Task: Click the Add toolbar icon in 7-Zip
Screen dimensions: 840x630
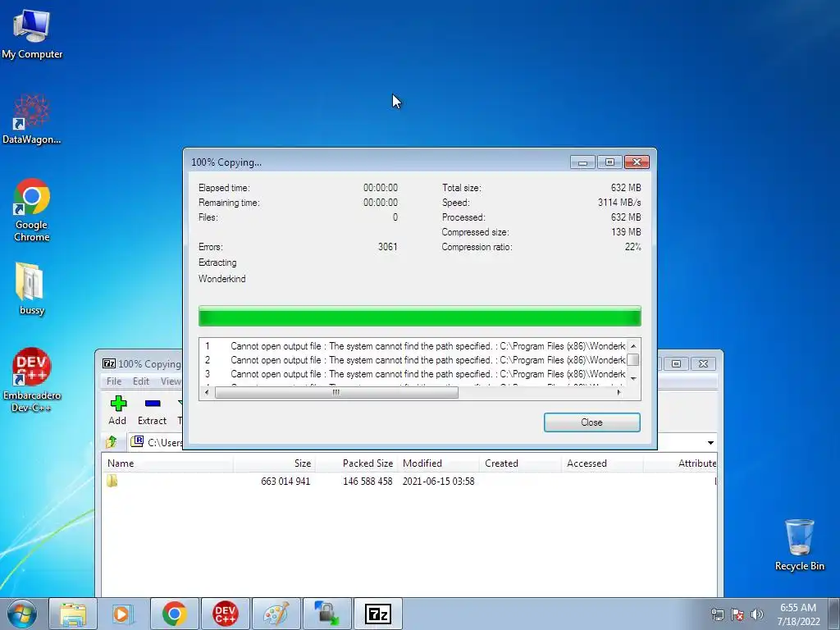Action: [117, 410]
